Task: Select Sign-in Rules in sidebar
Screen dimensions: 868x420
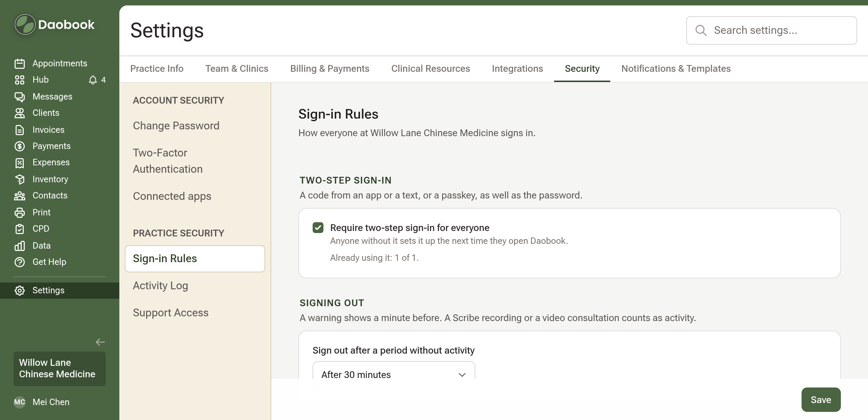Action: coord(195,259)
